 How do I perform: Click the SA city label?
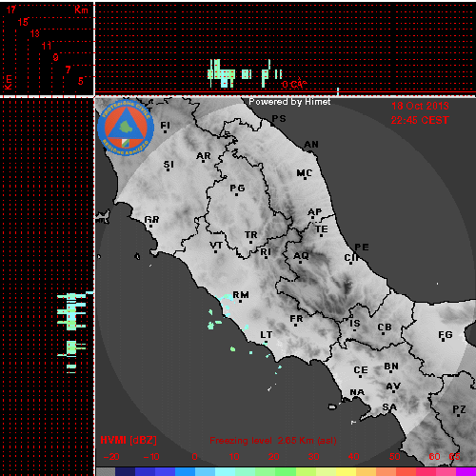point(389,407)
